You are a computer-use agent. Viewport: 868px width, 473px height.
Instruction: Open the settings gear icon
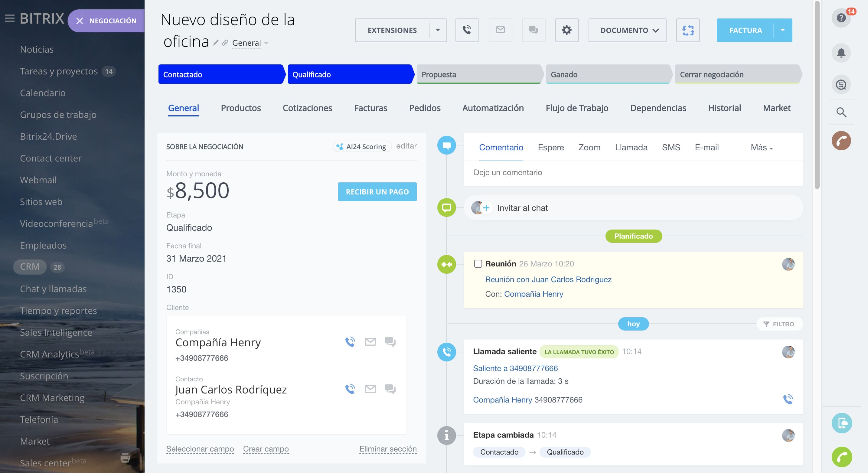[566, 30]
